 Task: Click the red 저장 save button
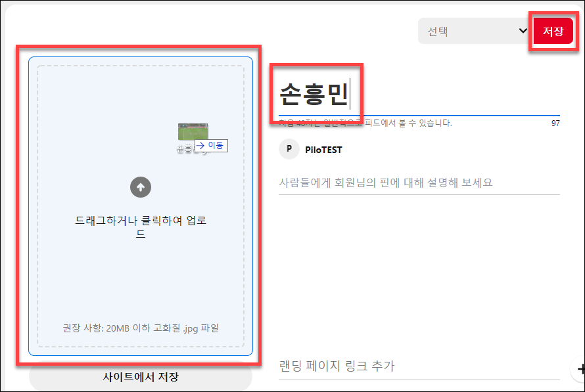[x=553, y=31]
